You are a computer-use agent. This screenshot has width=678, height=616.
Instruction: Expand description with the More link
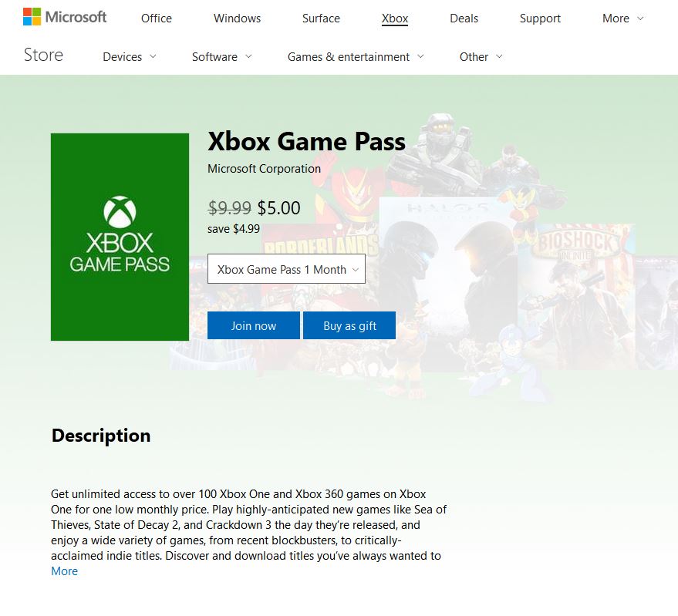64,571
